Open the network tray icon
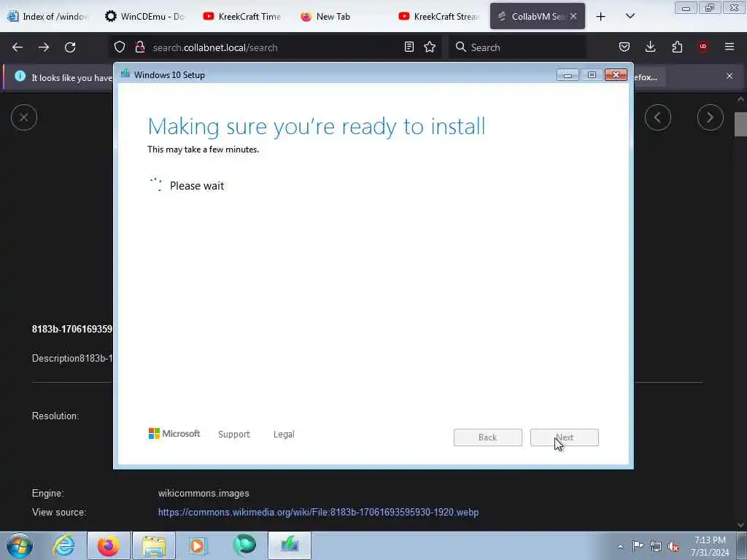 pos(656,546)
